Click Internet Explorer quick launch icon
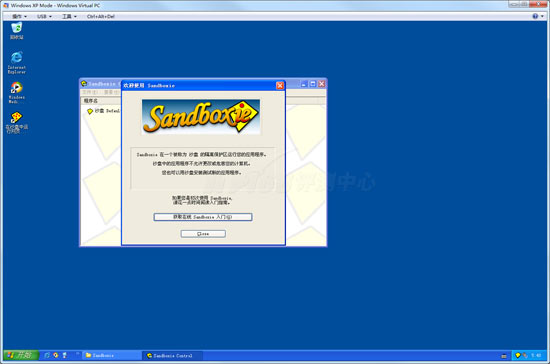The width and height of the screenshot is (550, 364). point(47,355)
